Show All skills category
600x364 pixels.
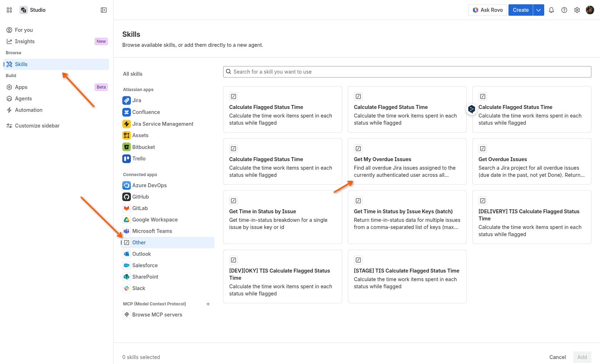point(133,74)
